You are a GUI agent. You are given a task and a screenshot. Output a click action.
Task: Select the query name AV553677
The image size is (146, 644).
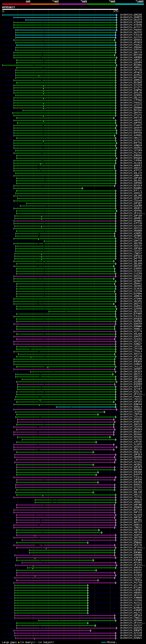(x=8, y=7)
